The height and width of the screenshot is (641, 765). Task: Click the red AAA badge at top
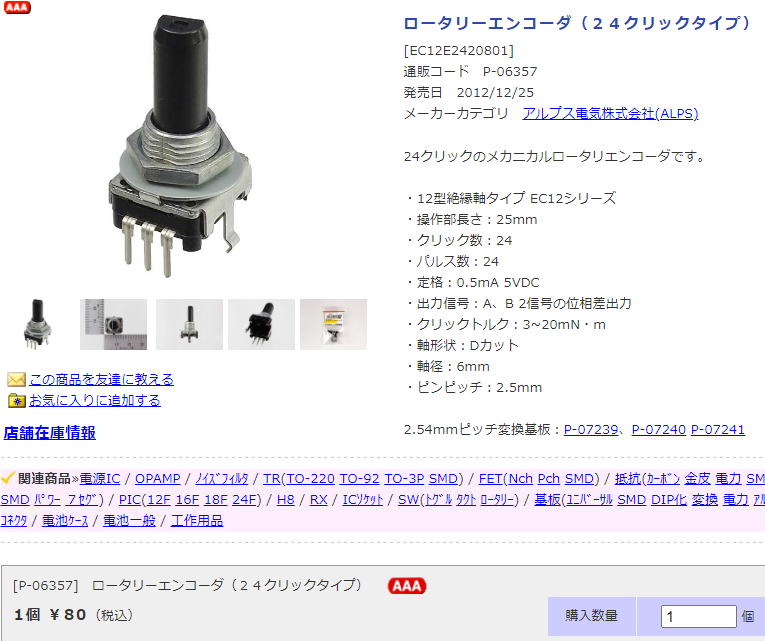pos(17,7)
